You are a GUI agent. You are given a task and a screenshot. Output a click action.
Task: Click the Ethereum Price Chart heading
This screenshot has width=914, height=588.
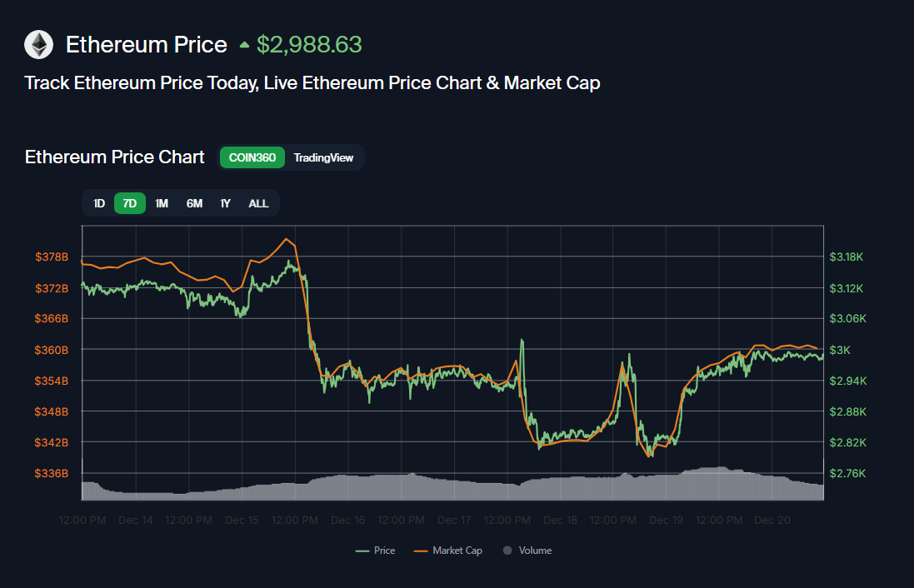tap(114, 157)
